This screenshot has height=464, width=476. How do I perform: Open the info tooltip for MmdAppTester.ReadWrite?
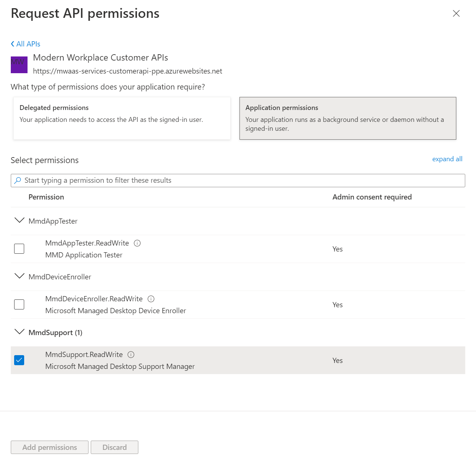tap(137, 243)
